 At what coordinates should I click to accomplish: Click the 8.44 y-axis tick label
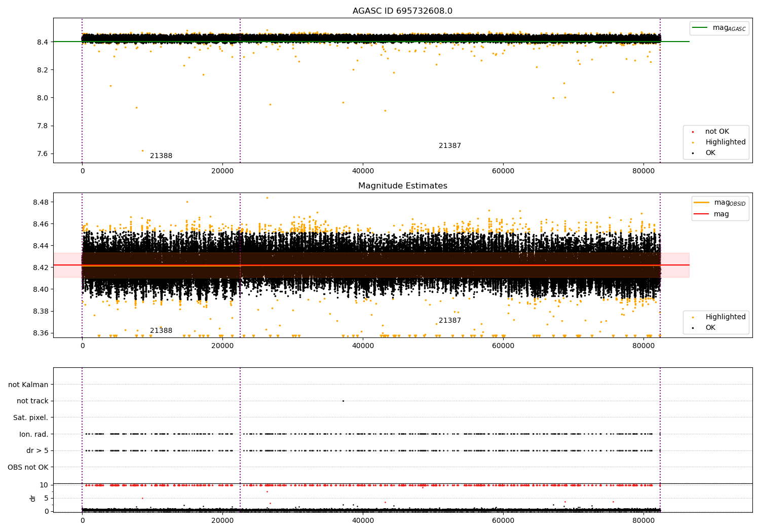(x=41, y=246)
